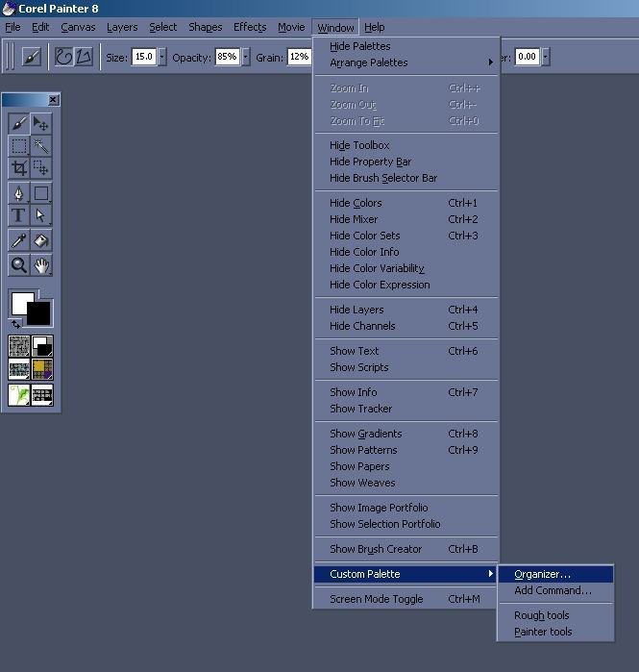The image size is (639, 672).
Task: Choose Show Scripts
Action: pos(406,367)
